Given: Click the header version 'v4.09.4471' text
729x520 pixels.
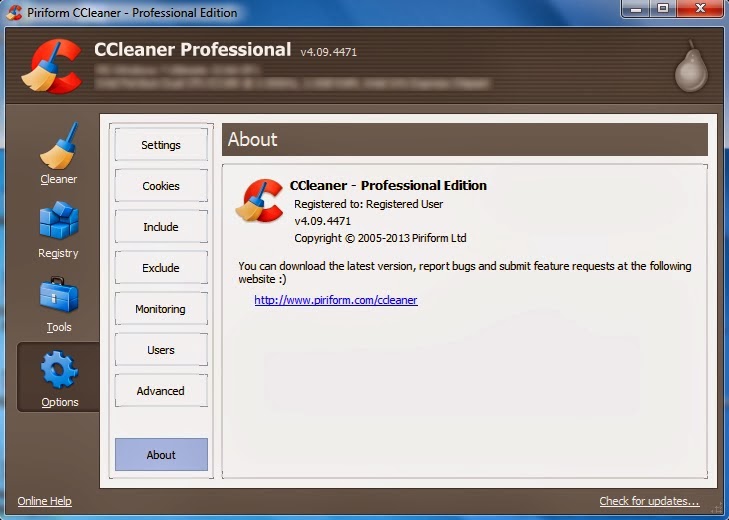Looking at the screenshot, I should [x=329, y=52].
